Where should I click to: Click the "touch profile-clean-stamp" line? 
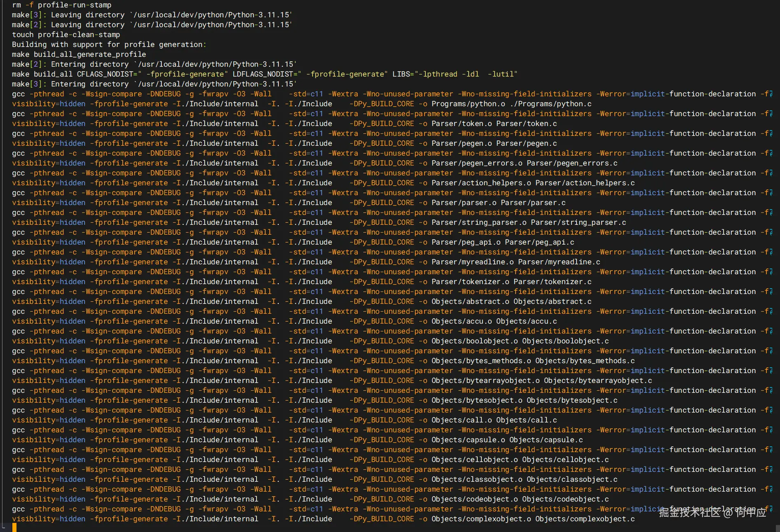(66, 35)
